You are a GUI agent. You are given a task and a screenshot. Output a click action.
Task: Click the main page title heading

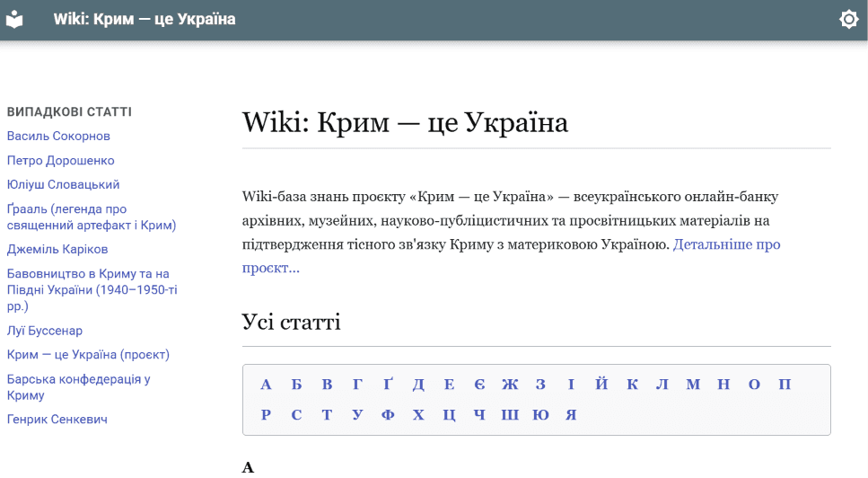pos(405,122)
